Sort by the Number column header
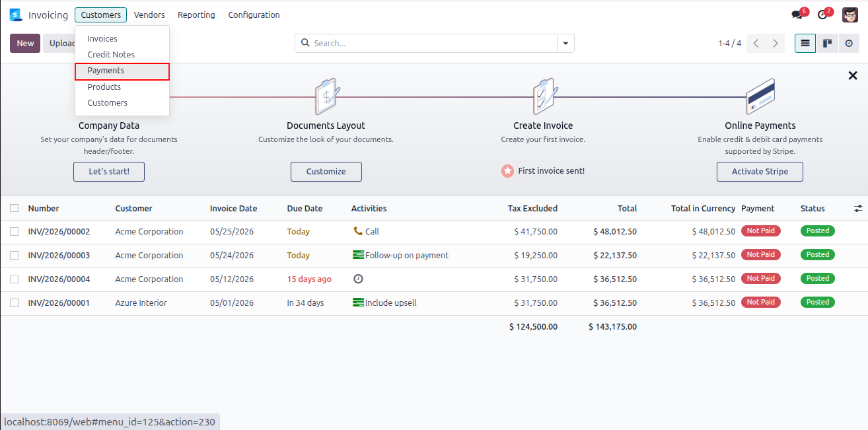The width and height of the screenshot is (868, 430). [x=44, y=208]
